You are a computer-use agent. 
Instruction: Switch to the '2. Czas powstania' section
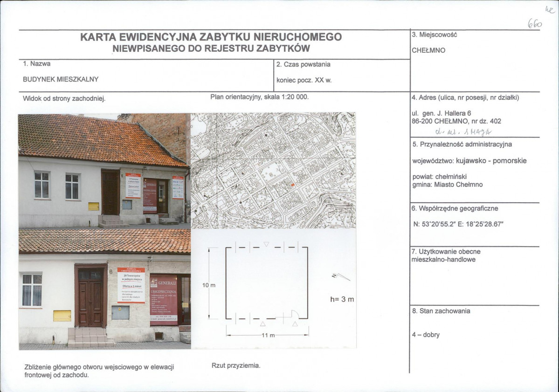(x=303, y=65)
